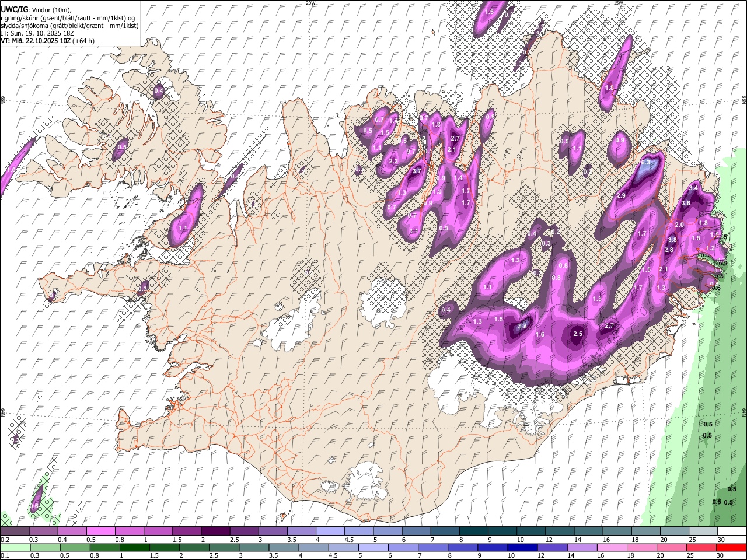Click the 1.6 snowfall value on the map

[x=540, y=334]
